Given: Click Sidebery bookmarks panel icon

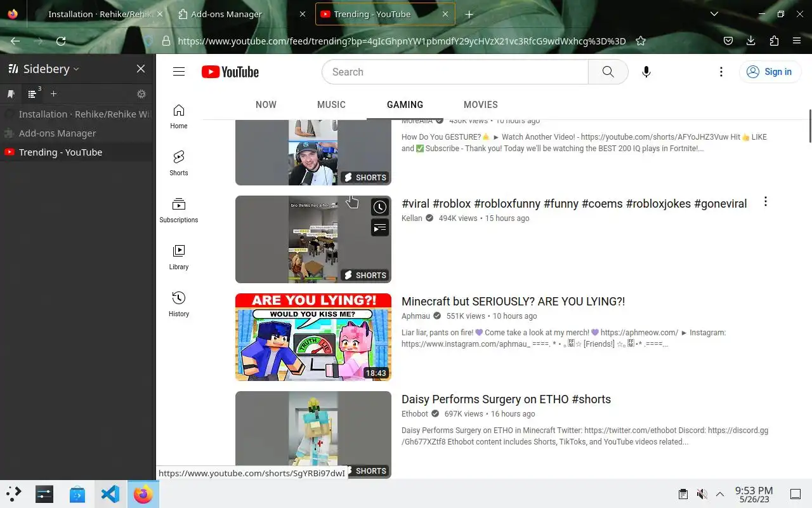Looking at the screenshot, I should coord(11,94).
